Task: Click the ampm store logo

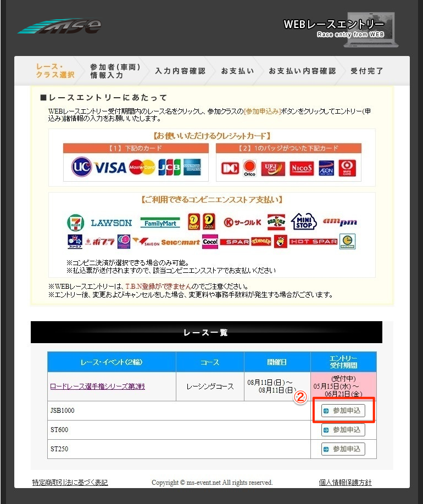Action: tap(339, 222)
